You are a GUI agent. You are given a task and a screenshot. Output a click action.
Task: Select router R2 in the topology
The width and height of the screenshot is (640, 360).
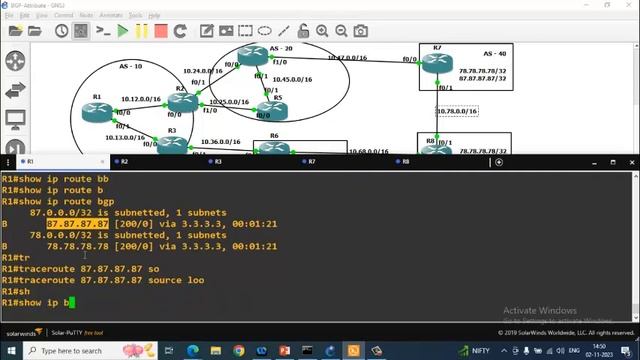pos(183,102)
